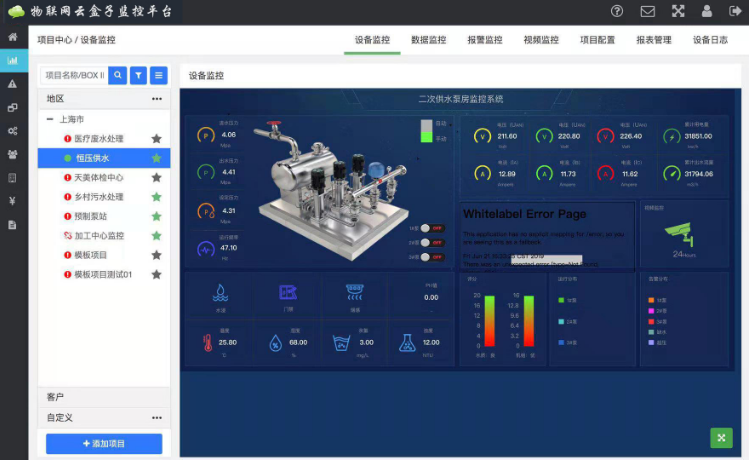
Task: Switch to the 报警监控 tab
Action: (x=484, y=40)
